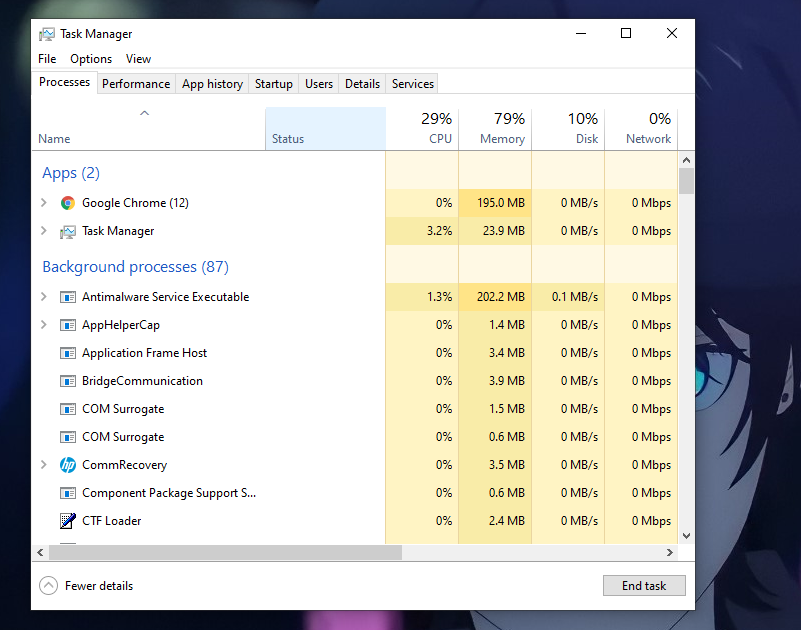Viewport: 801px width, 630px height.
Task: Click the "1.5 MB" memory cell
Action: point(495,409)
